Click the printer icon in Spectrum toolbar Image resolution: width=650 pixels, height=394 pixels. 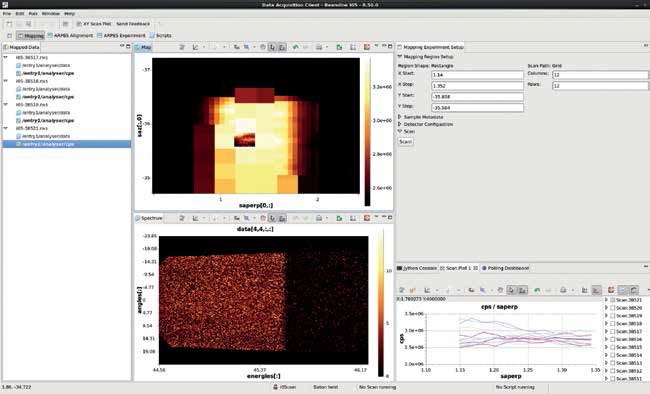[x=319, y=218]
